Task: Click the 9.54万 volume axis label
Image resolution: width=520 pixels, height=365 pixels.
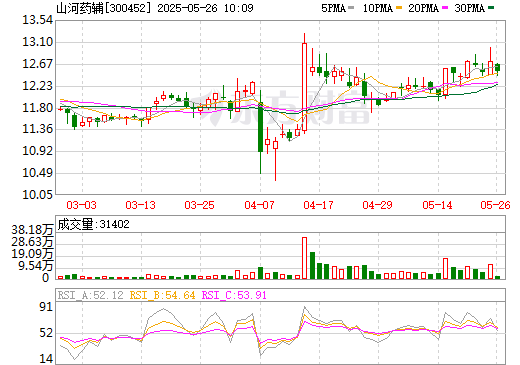Action: pyautogui.click(x=36, y=266)
